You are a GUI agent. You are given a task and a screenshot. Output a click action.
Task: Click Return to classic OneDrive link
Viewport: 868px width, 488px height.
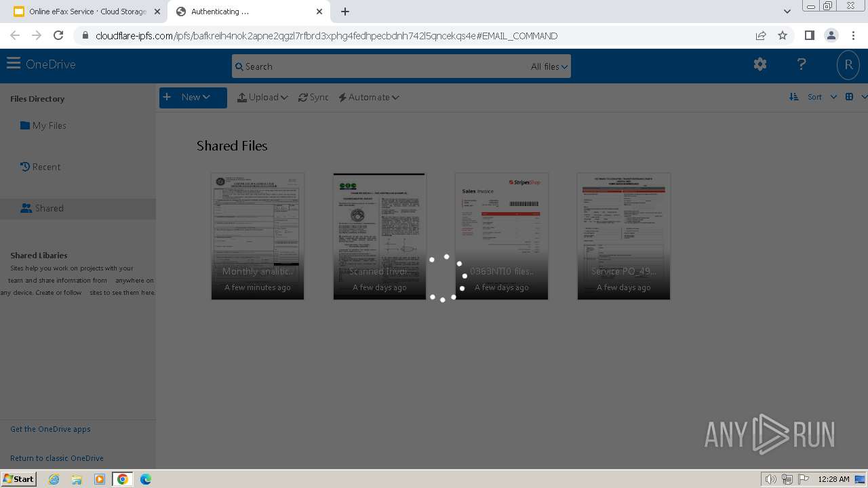click(57, 458)
